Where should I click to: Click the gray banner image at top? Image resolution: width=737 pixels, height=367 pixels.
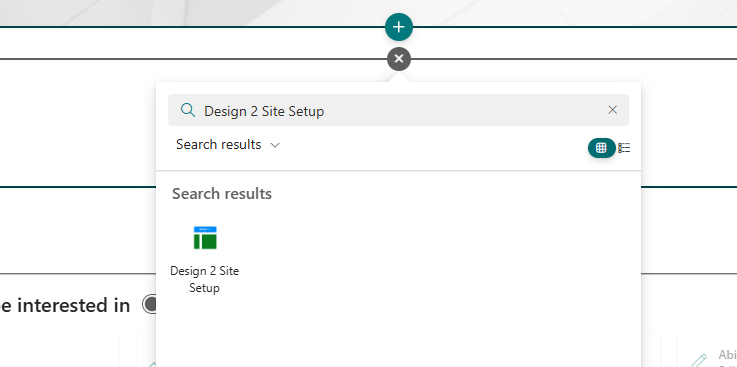368,13
